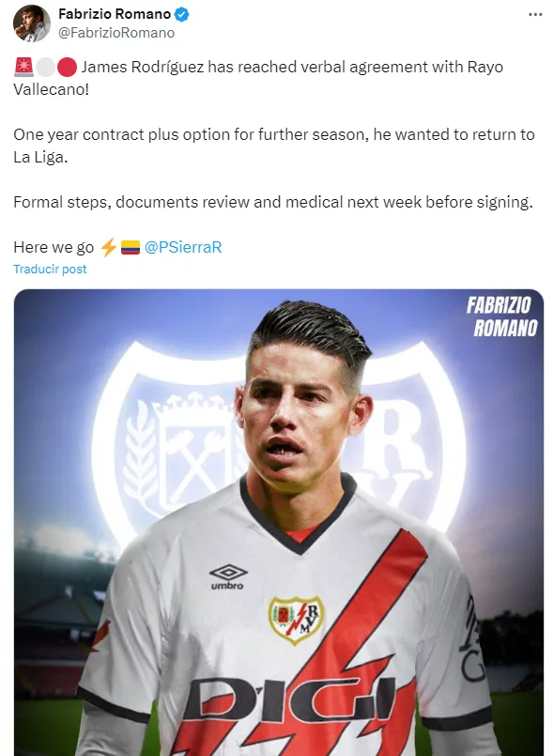Screen dimensions: 554x756
Task: Click the red circle emoji
Action: (67, 67)
